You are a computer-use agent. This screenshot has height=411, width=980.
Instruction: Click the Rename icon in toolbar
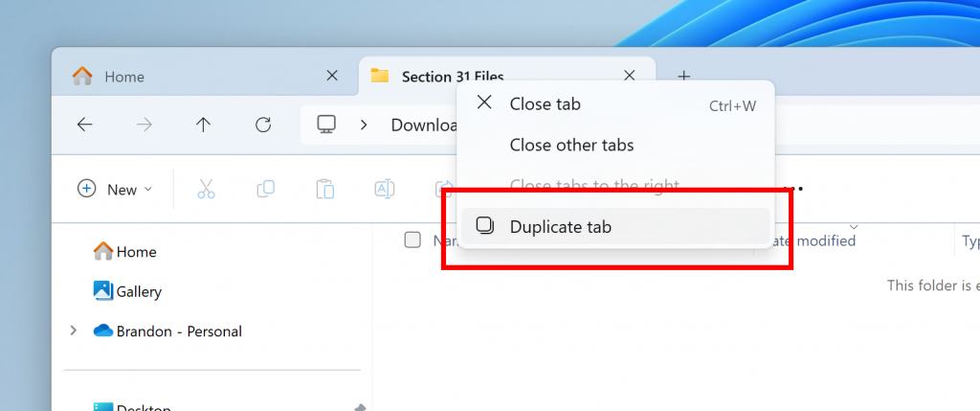coord(384,189)
